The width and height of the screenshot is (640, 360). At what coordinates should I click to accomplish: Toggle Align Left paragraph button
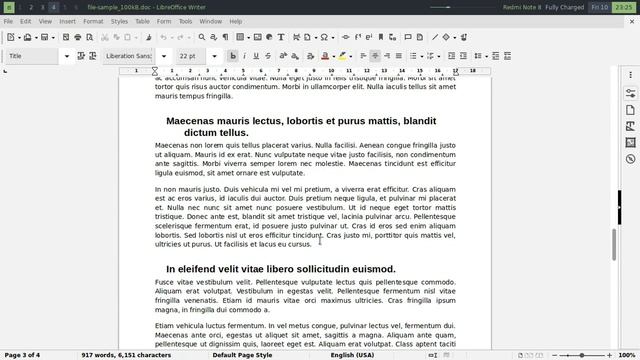tap(363, 56)
